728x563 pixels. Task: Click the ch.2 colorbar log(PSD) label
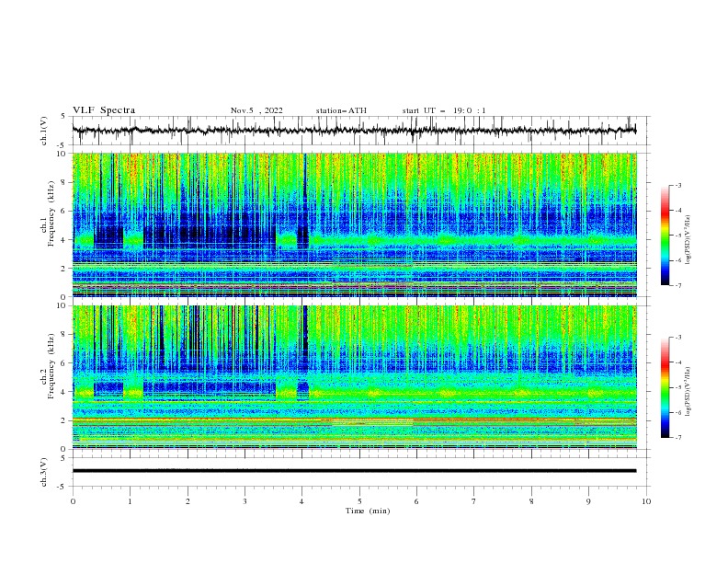tap(688, 392)
